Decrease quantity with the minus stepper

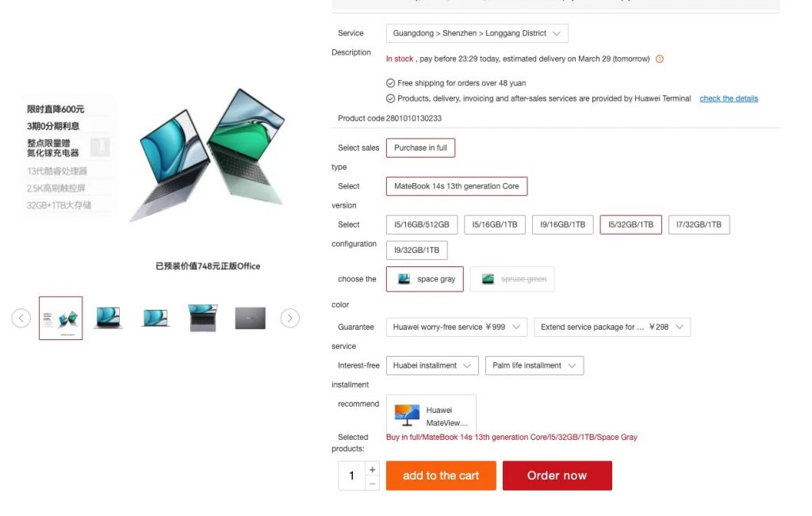[x=372, y=484]
